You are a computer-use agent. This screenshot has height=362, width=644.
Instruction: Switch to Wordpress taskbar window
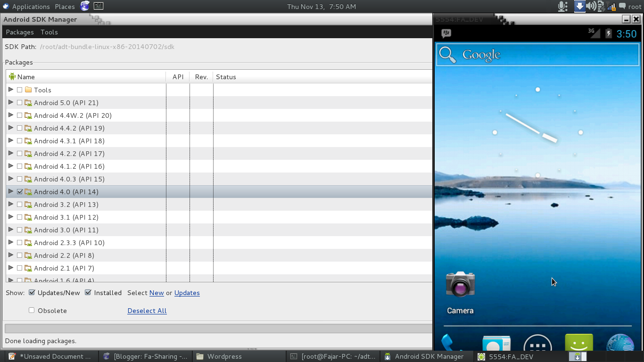click(239, 356)
